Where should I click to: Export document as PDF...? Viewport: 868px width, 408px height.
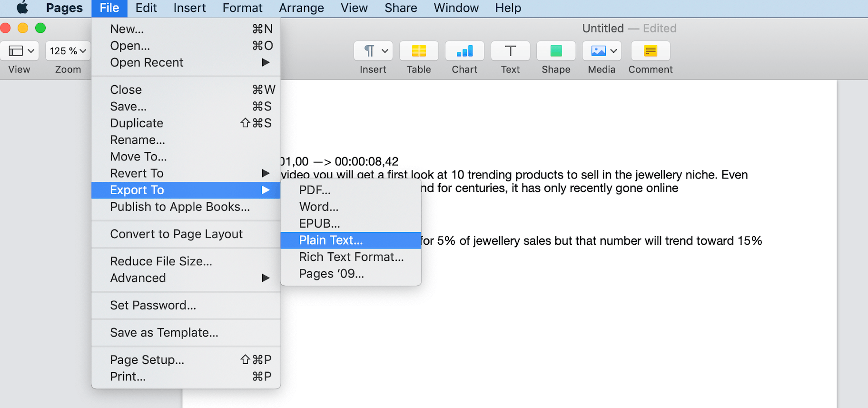351,190
